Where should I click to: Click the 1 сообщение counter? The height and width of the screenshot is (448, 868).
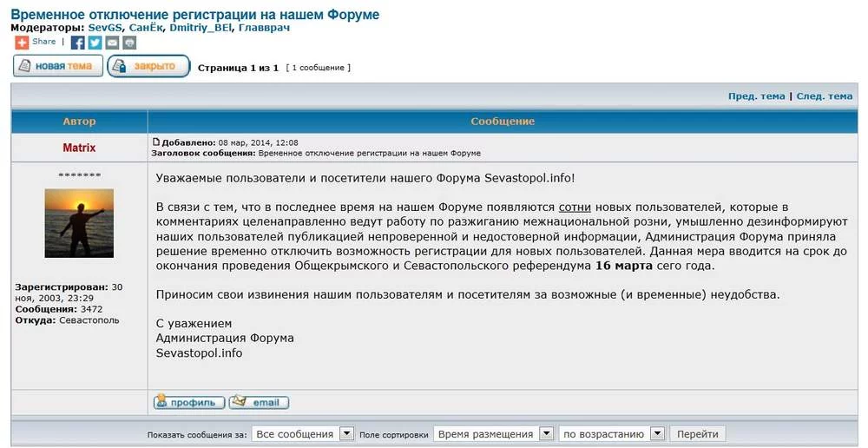[x=319, y=68]
